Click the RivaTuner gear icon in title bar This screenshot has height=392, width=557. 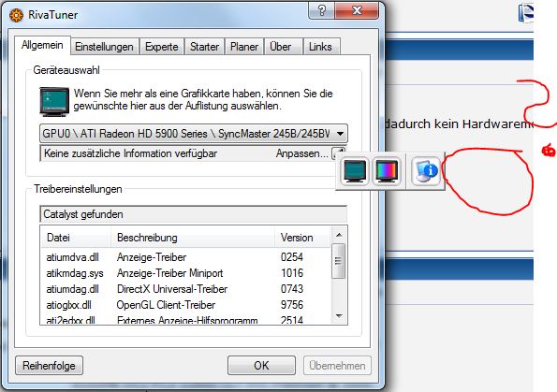16,15
